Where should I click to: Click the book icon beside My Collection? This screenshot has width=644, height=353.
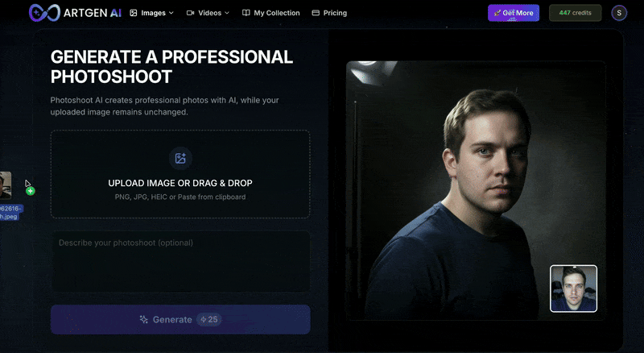click(246, 13)
